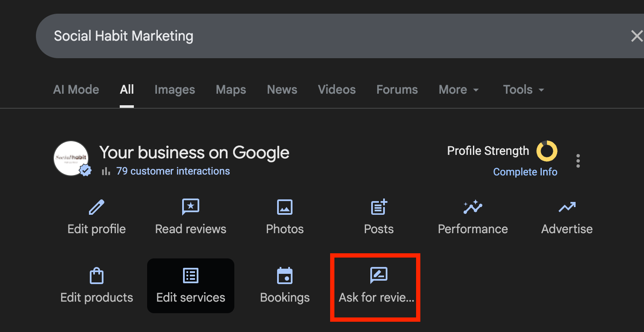This screenshot has width=644, height=332.
Task: Click the 'Advertise' label text
Action: [567, 229]
